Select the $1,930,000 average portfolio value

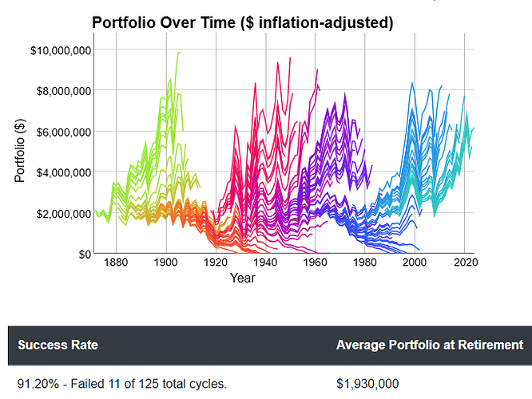367,385
